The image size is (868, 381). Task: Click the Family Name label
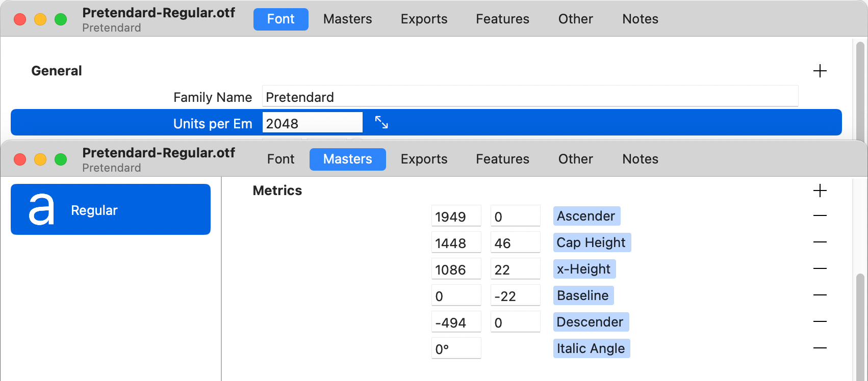point(213,97)
